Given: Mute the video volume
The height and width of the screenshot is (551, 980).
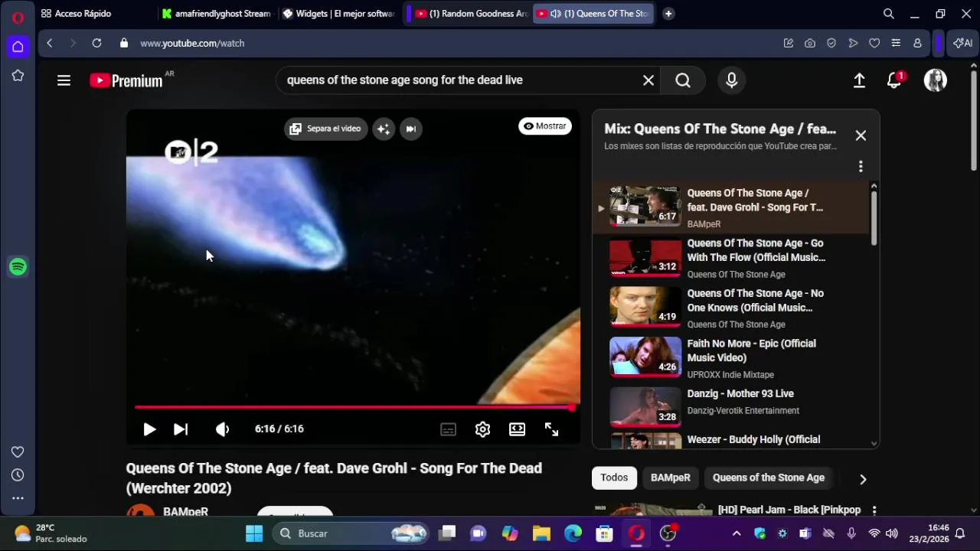Looking at the screenshot, I should (222, 429).
